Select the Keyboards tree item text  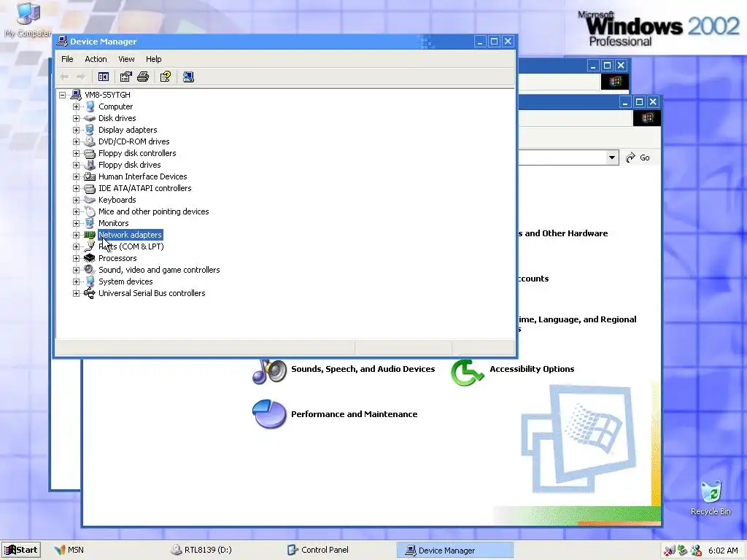[x=117, y=200]
